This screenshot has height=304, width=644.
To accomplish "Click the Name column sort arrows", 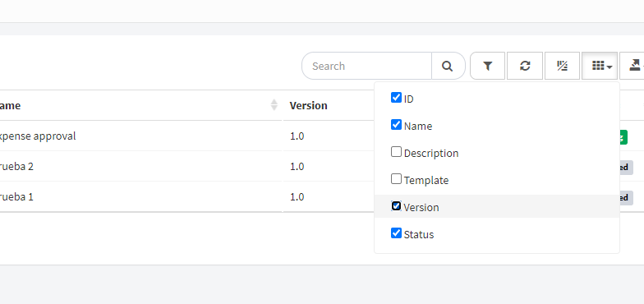I will (x=274, y=105).
